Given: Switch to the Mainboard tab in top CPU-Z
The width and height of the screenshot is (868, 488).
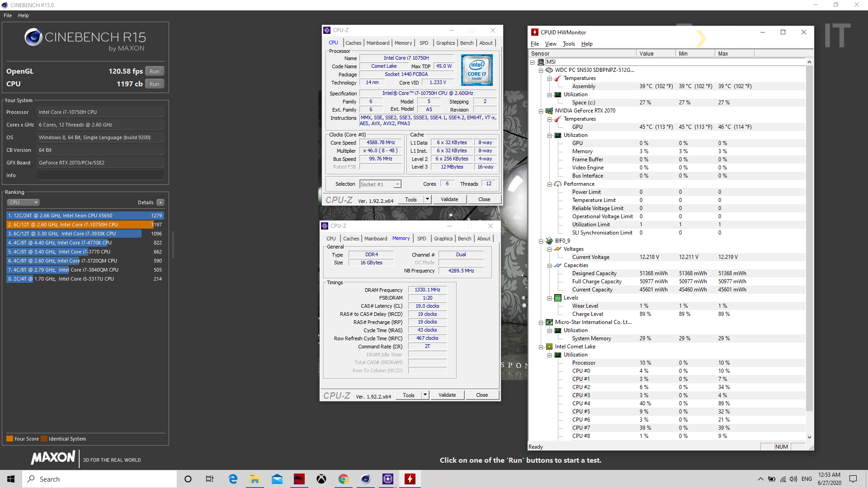Looking at the screenshot, I should coord(378,43).
